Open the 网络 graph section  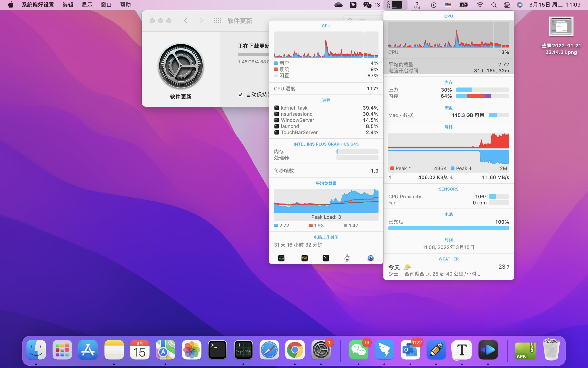tap(449, 152)
